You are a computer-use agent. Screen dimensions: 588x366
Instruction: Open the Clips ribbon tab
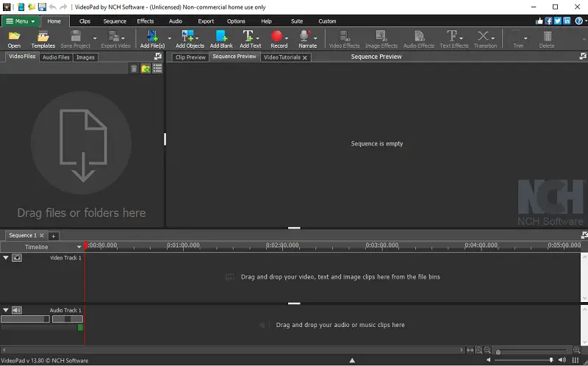(85, 21)
